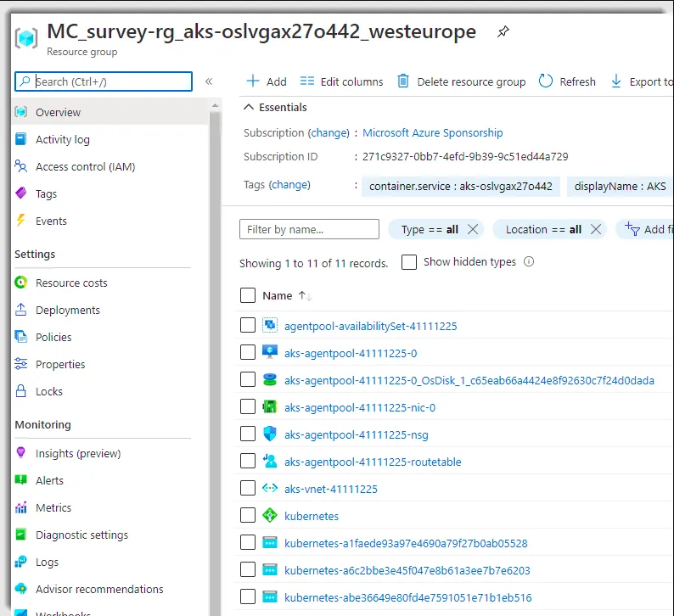Check the OsDisk row checkbox
This screenshot has height=616, width=674.
pos(248,379)
